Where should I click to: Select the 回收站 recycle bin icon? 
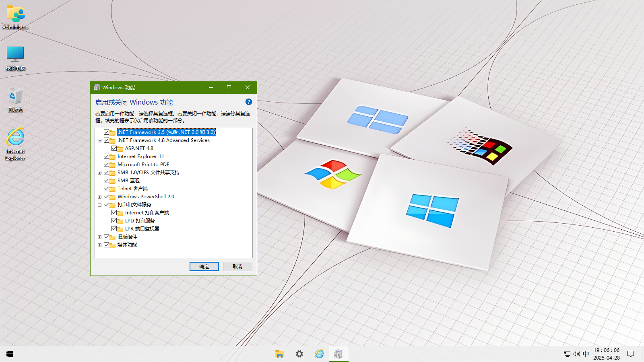15,100
